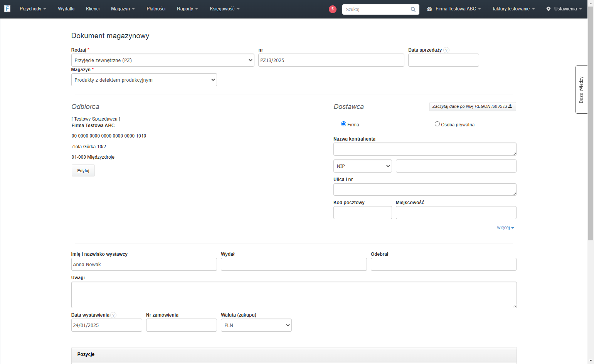Click the help icon next to Data wystawienia

(x=113, y=315)
